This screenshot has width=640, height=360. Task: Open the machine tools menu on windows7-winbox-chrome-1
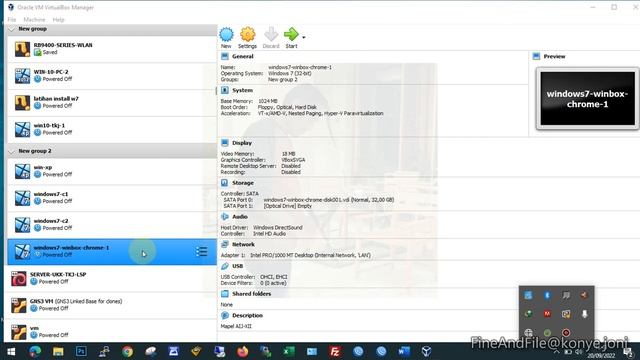[x=201, y=251]
